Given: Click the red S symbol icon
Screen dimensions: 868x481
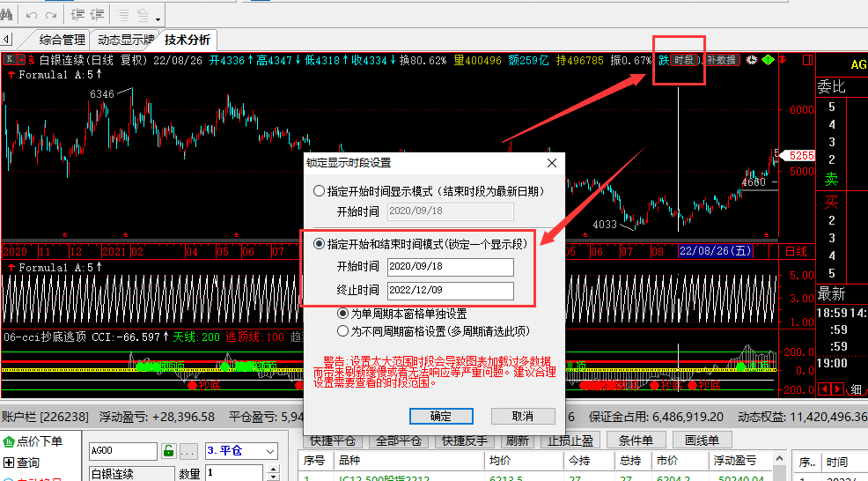Looking at the screenshot, I should coord(31,60).
